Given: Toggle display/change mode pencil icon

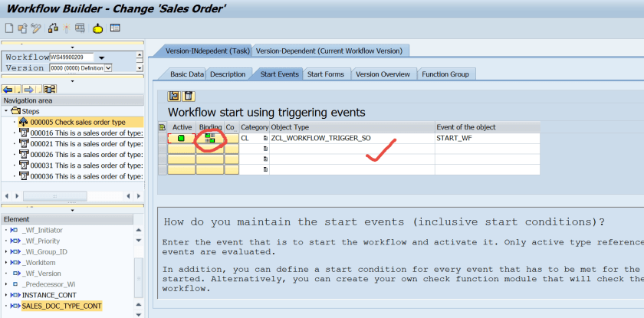Looking at the screenshot, I should click(36, 28).
